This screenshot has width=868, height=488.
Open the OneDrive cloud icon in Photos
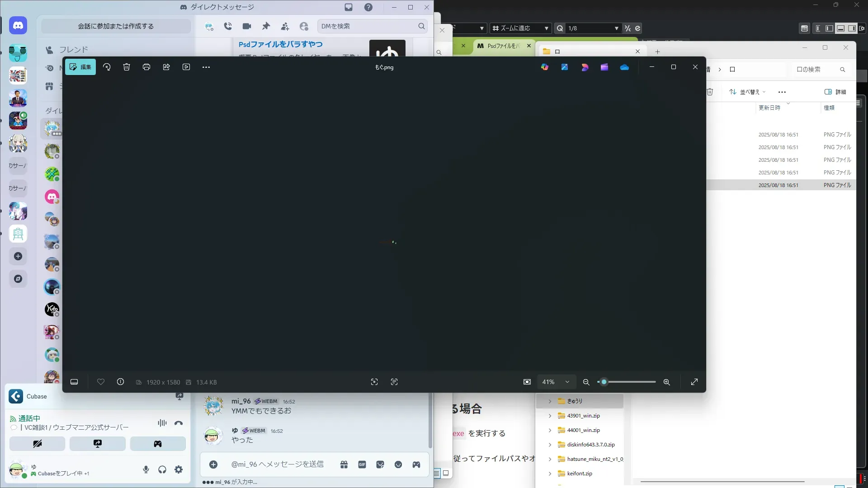click(x=624, y=67)
